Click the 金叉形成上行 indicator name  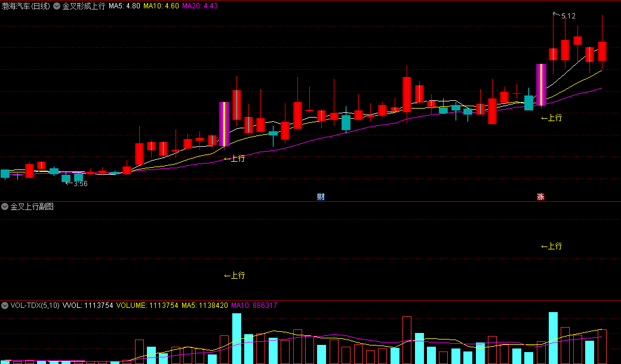(84, 6)
